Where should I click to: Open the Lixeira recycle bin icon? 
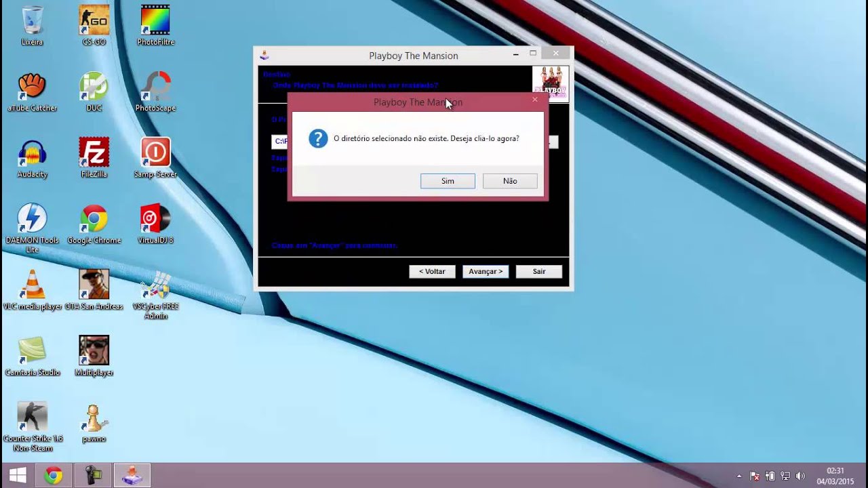(32, 26)
